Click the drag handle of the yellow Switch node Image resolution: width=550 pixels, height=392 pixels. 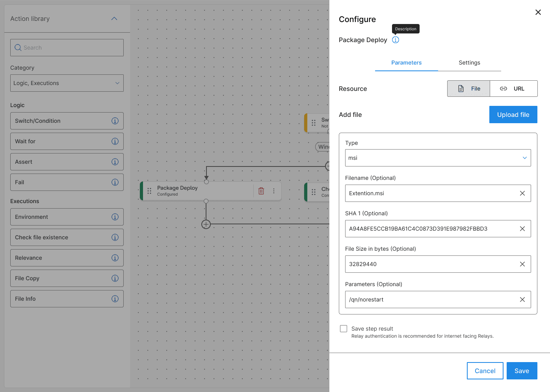[x=314, y=123]
